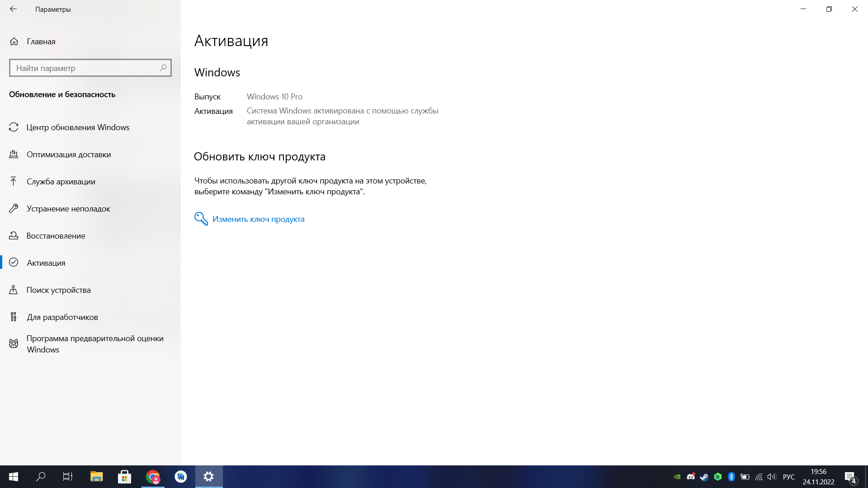This screenshot has width=868, height=488.
Task: Click the Изменить ключ продукта link
Action: click(258, 219)
